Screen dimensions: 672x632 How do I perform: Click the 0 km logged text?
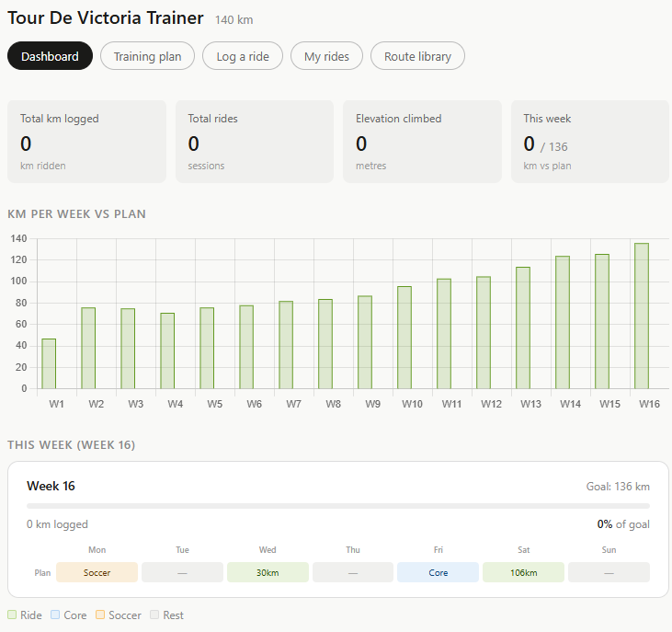[57, 524]
